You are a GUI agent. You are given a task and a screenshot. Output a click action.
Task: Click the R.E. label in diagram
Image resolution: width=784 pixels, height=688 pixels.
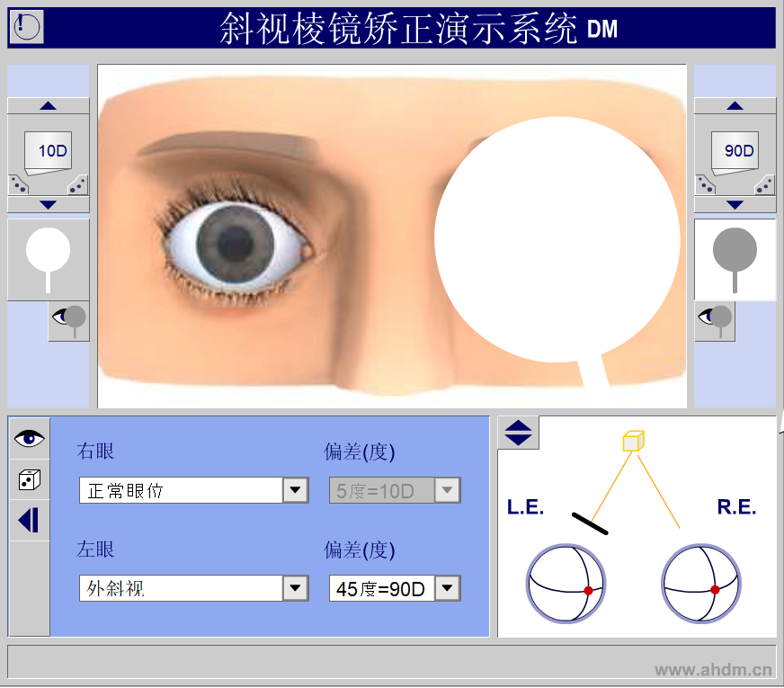[736, 507]
